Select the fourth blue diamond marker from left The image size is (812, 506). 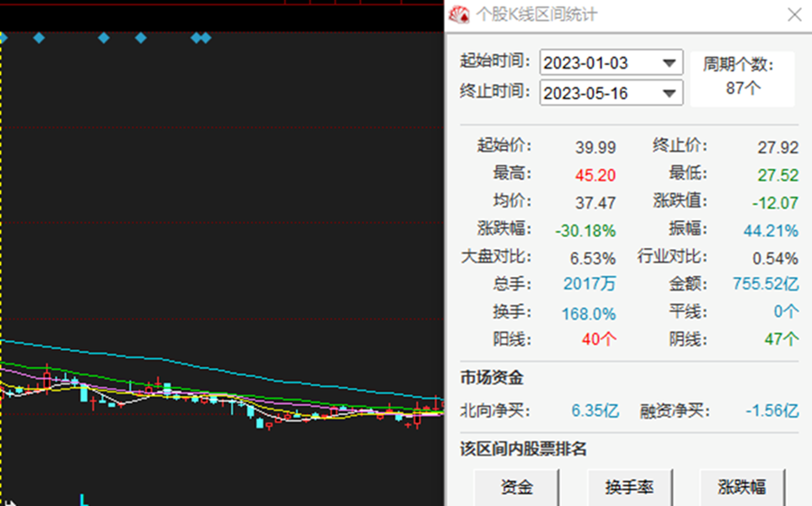(141, 38)
